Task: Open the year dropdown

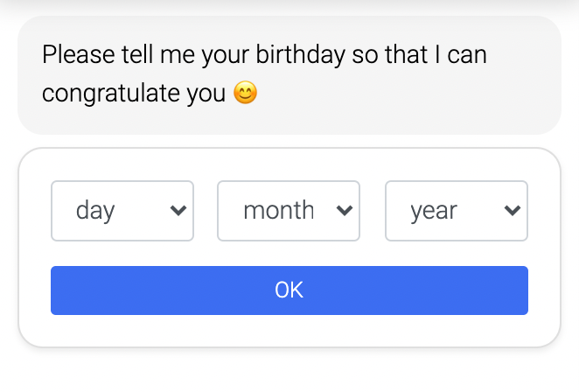Action: [x=456, y=211]
